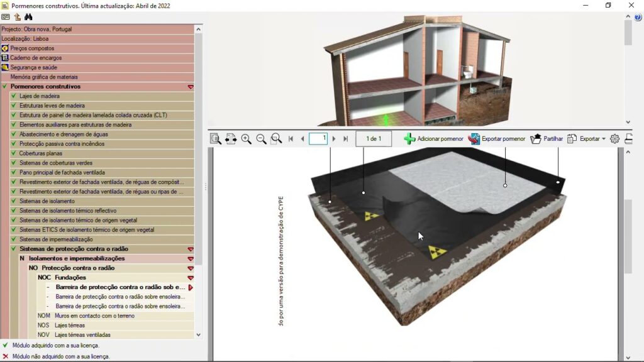Click the binoculars search icon

[28, 17]
